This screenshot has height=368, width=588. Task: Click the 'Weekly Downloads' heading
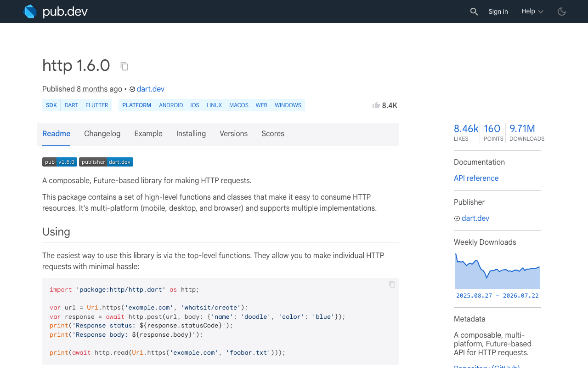tap(485, 242)
